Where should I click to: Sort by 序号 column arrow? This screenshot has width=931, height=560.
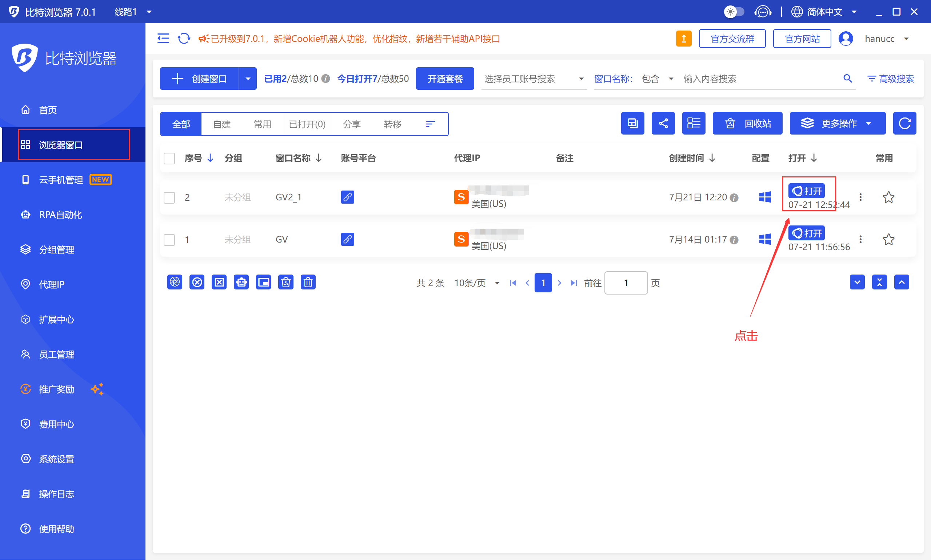(x=210, y=158)
